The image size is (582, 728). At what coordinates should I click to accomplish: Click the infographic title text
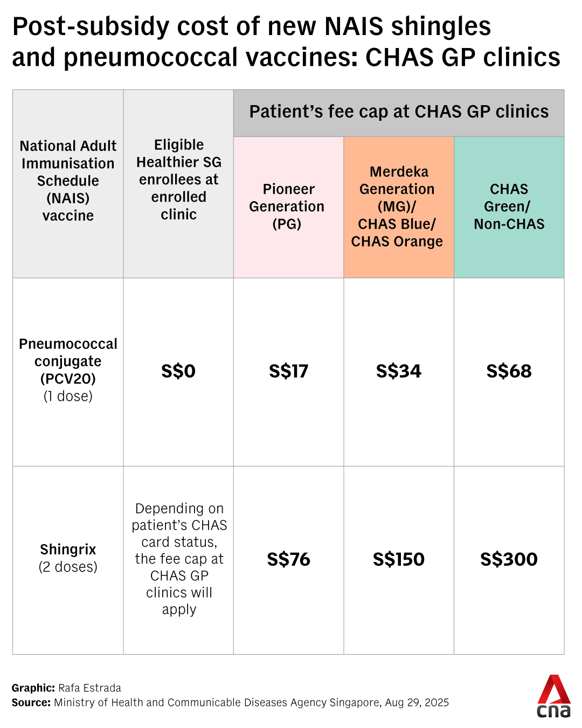coord(286,42)
